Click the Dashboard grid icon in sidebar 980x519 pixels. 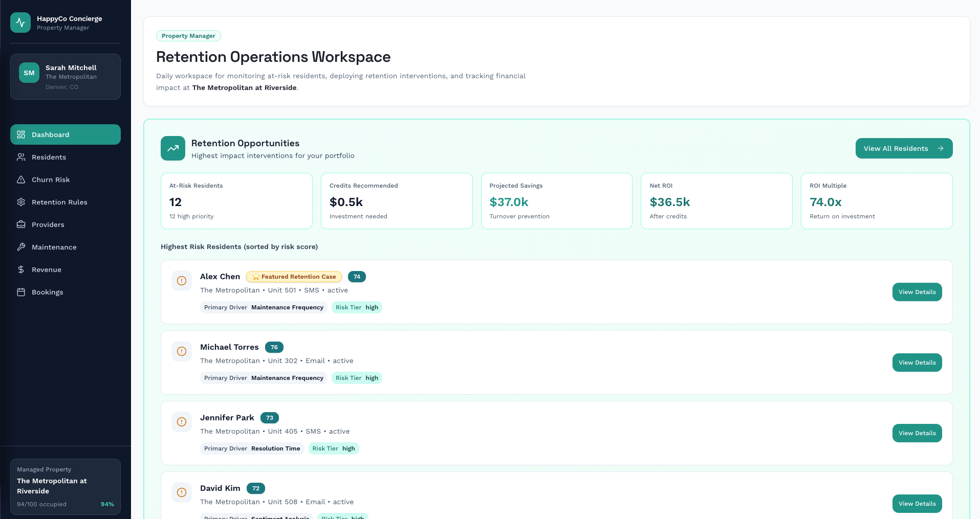pyautogui.click(x=21, y=134)
